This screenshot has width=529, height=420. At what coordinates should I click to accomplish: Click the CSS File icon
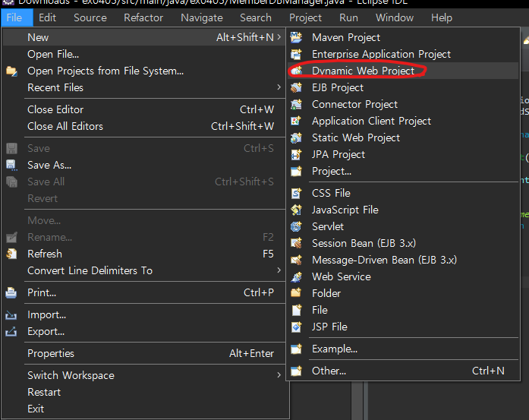pos(296,193)
